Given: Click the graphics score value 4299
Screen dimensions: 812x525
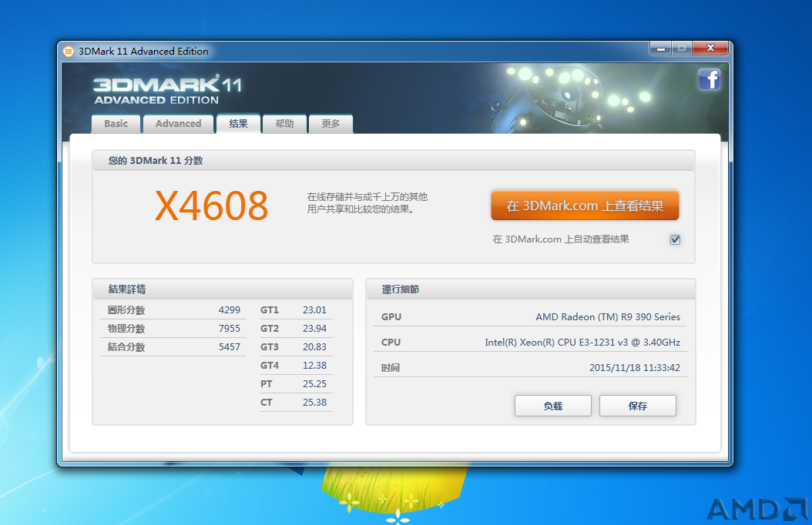Looking at the screenshot, I should pos(229,309).
